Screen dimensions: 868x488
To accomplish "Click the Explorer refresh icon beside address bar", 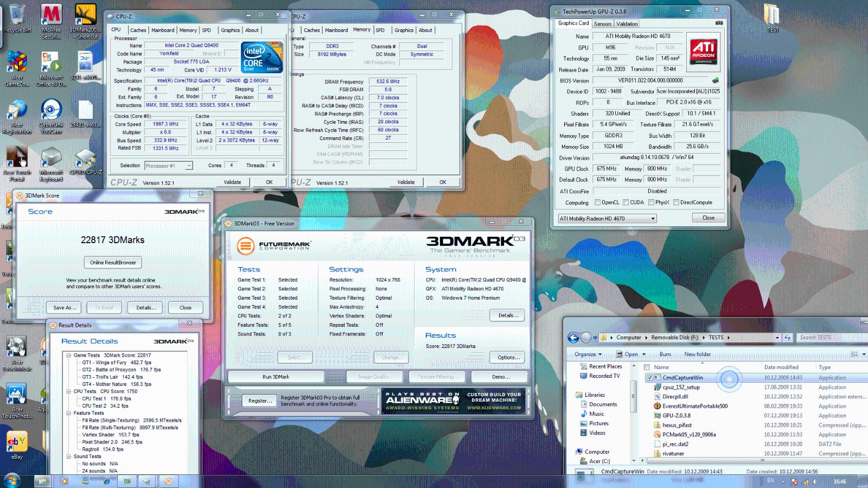I will coord(788,338).
